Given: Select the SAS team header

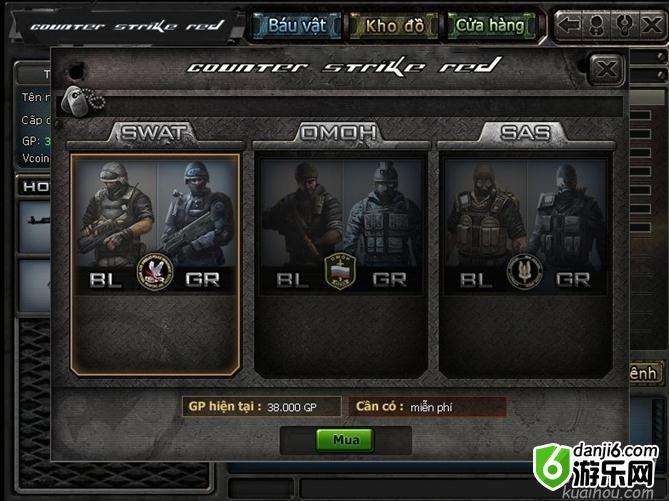Looking at the screenshot, I should click(x=524, y=132).
